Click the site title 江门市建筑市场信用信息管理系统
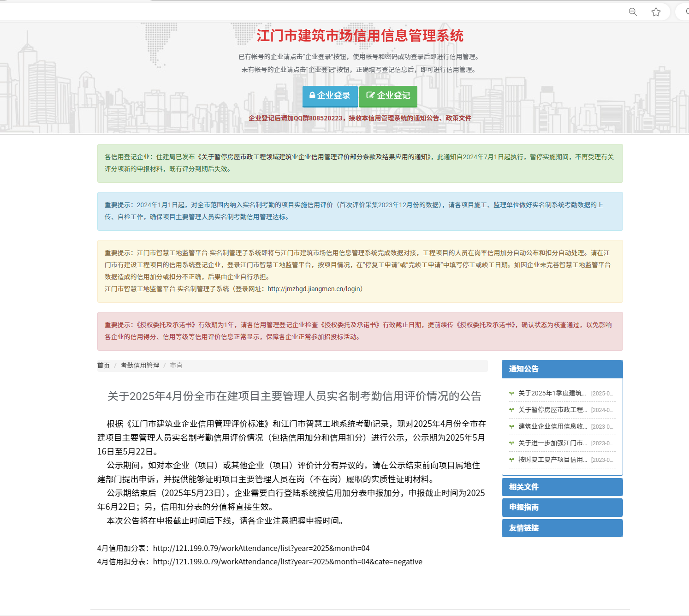 coord(360,36)
